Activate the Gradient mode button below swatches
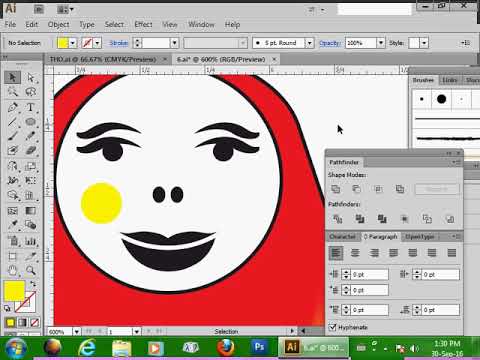This screenshot has width=480, height=360. [x=22, y=322]
